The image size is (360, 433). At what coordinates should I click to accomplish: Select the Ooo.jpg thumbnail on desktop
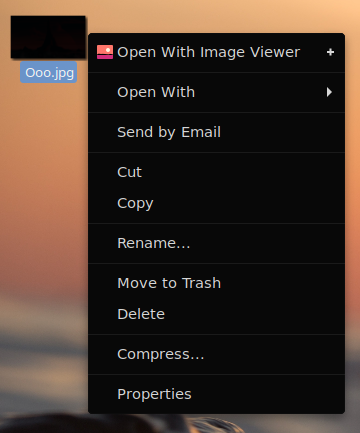click(x=48, y=37)
